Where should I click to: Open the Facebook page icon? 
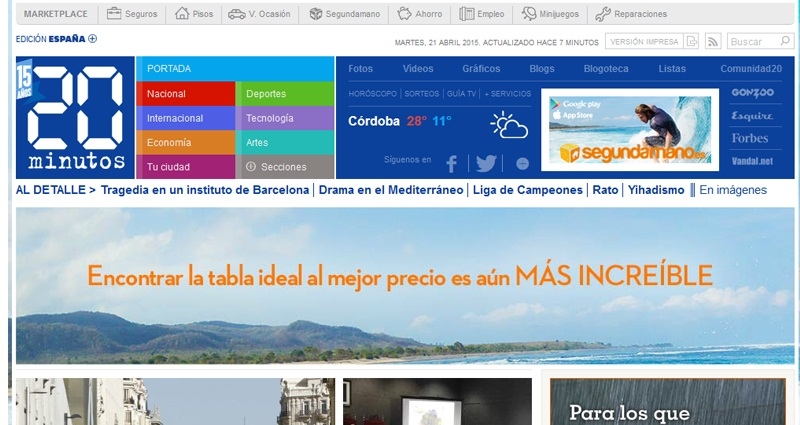pyautogui.click(x=451, y=163)
